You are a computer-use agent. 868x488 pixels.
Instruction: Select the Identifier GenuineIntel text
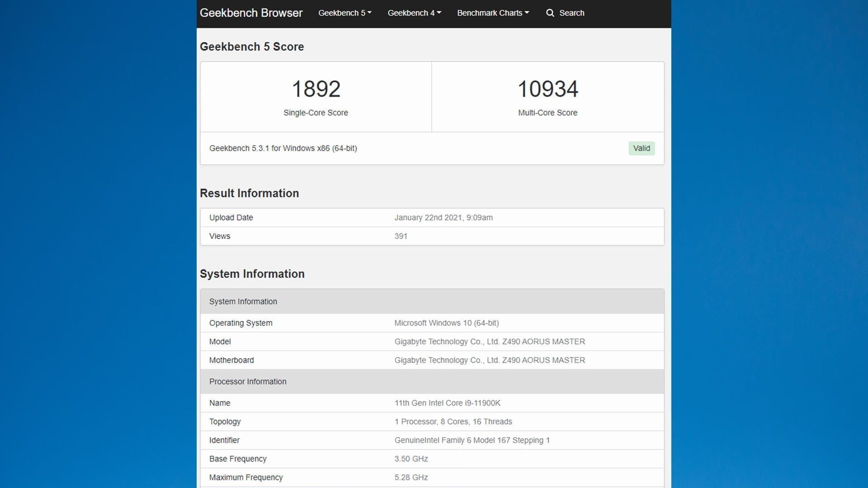click(x=472, y=440)
